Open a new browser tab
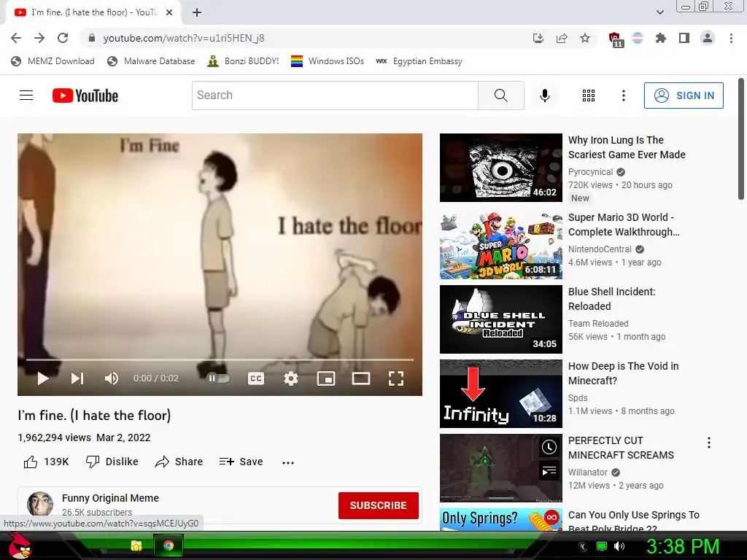This screenshot has width=747, height=560. 197,12
